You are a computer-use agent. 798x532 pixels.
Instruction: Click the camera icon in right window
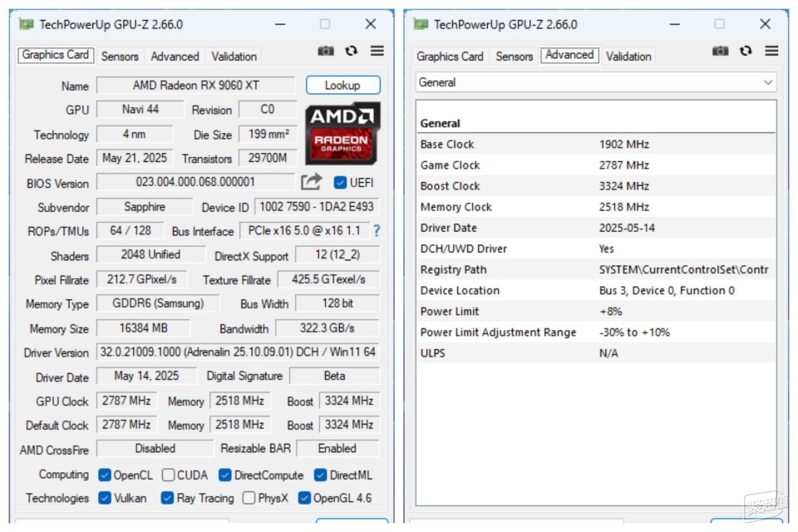click(720, 51)
